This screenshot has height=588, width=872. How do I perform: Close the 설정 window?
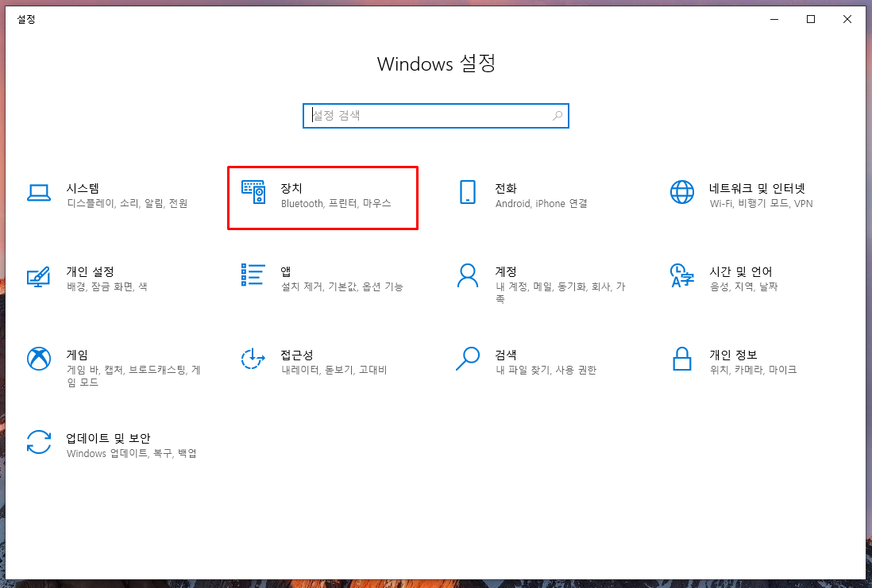tap(847, 20)
